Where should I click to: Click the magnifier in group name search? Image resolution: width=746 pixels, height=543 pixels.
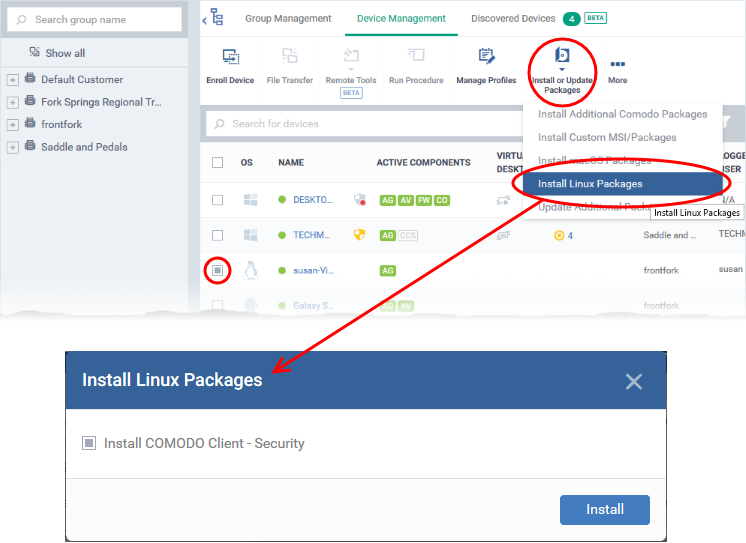[x=21, y=20]
